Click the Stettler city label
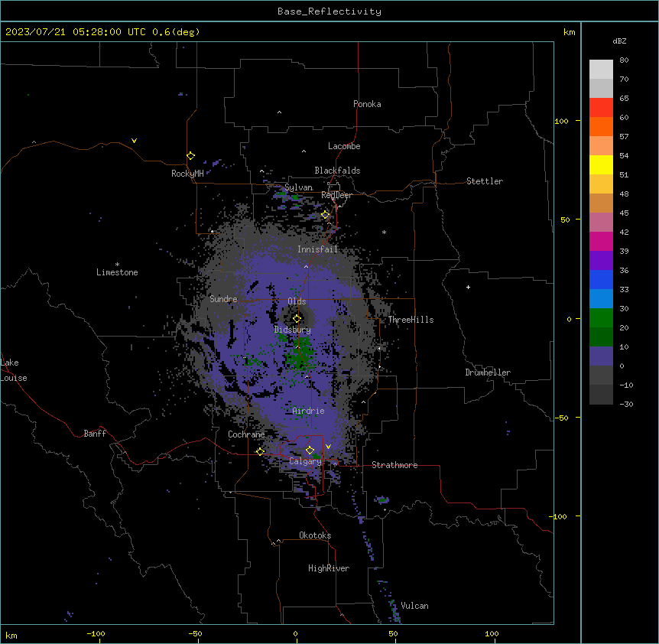The height and width of the screenshot is (644, 659). tap(485, 181)
